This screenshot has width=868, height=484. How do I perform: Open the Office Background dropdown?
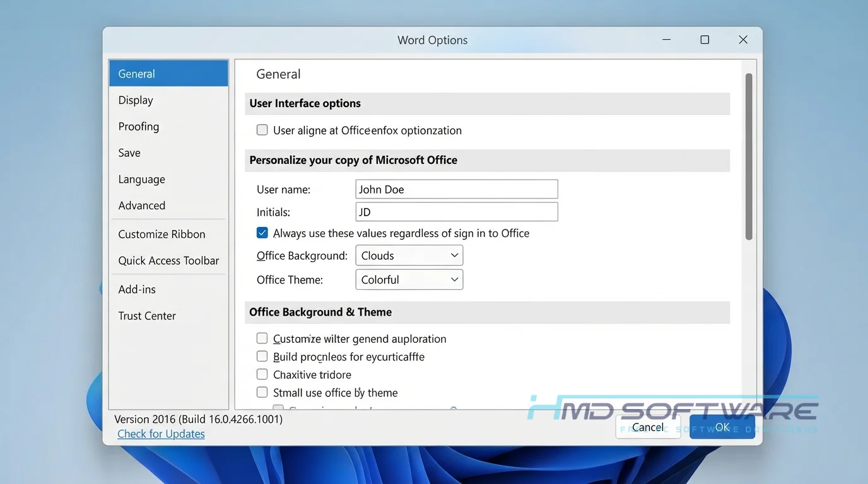409,255
